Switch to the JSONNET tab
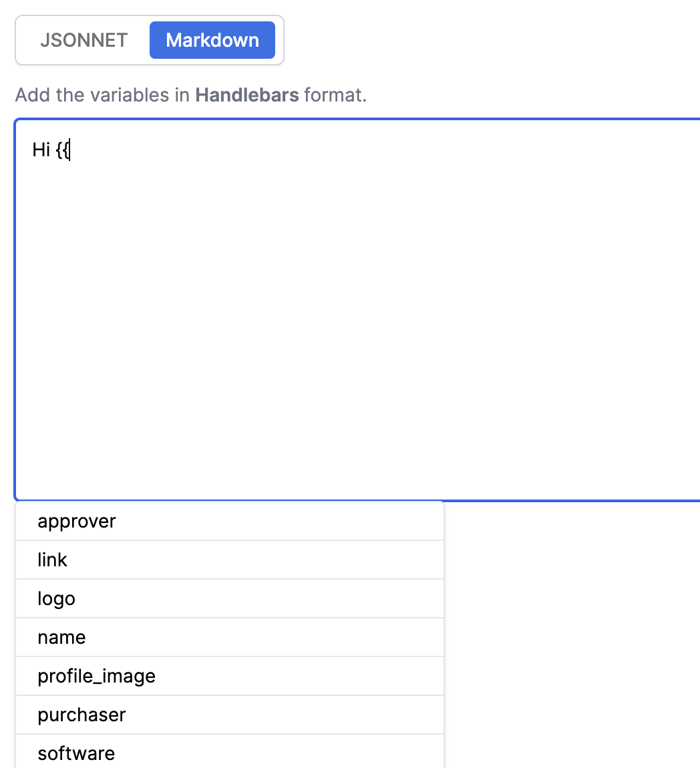Screen dimensions: 700x768 [83, 40]
